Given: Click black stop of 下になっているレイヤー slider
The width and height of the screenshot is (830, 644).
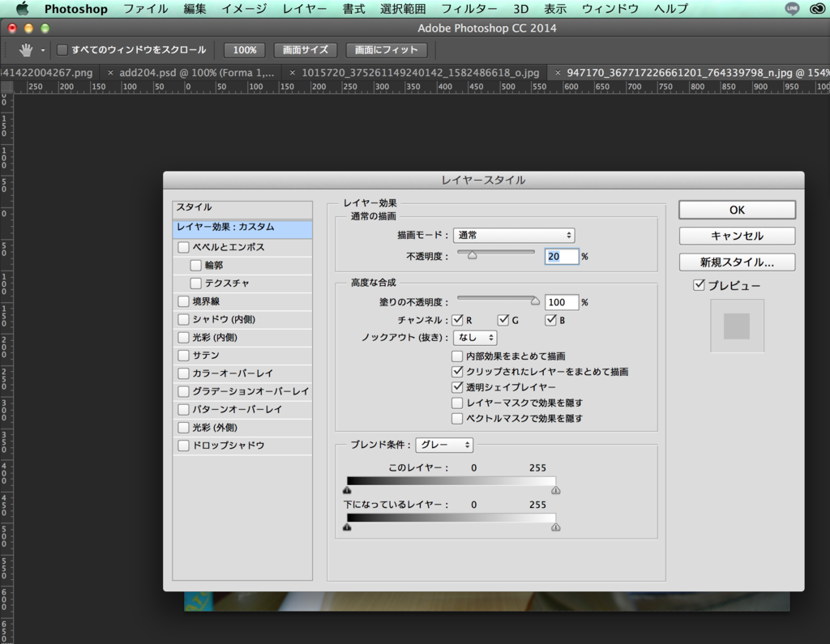Looking at the screenshot, I should click(347, 527).
